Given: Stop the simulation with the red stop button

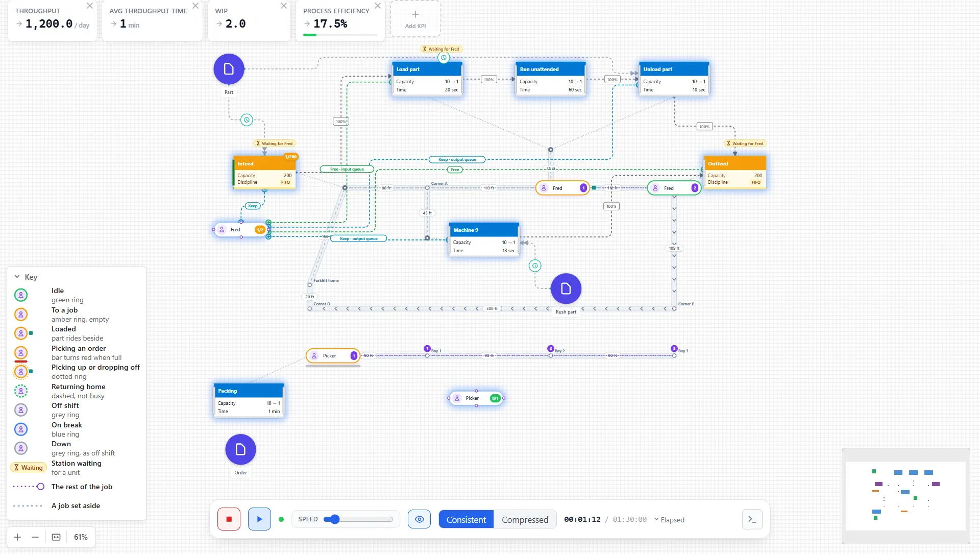Looking at the screenshot, I should pyautogui.click(x=229, y=519).
